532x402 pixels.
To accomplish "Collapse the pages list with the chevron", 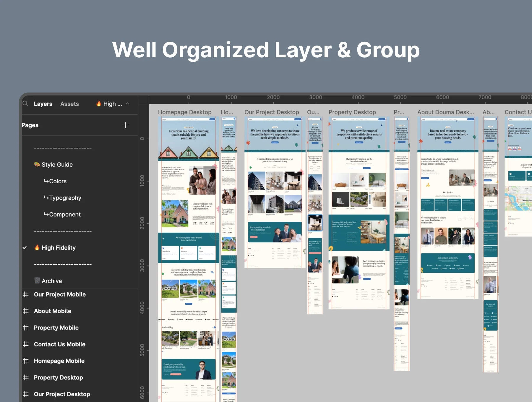I will click(x=127, y=103).
